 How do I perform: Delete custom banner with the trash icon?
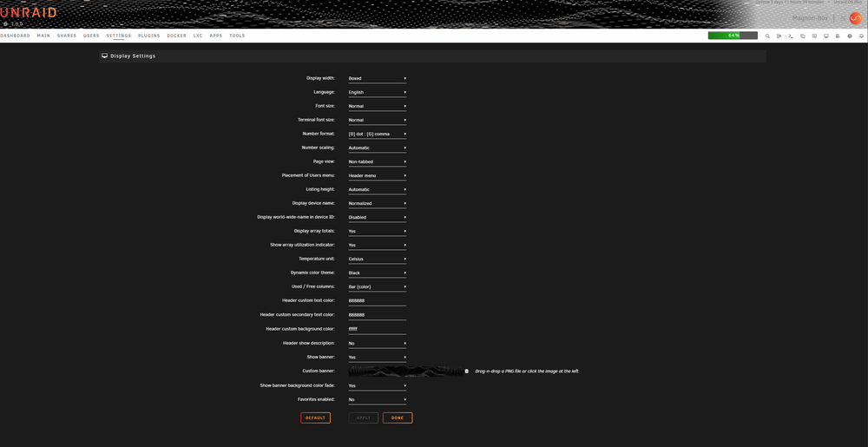[x=466, y=371]
